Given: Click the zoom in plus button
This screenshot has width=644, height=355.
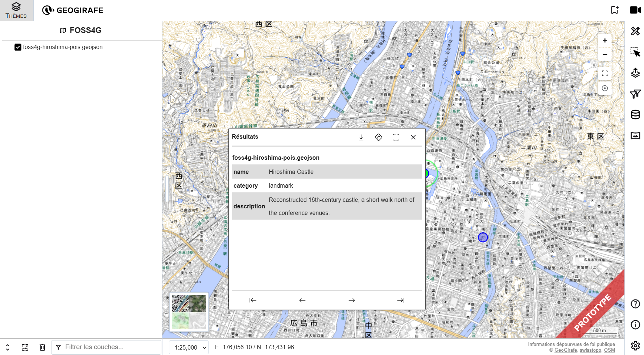Looking at the screenshot, I should 605,41.
